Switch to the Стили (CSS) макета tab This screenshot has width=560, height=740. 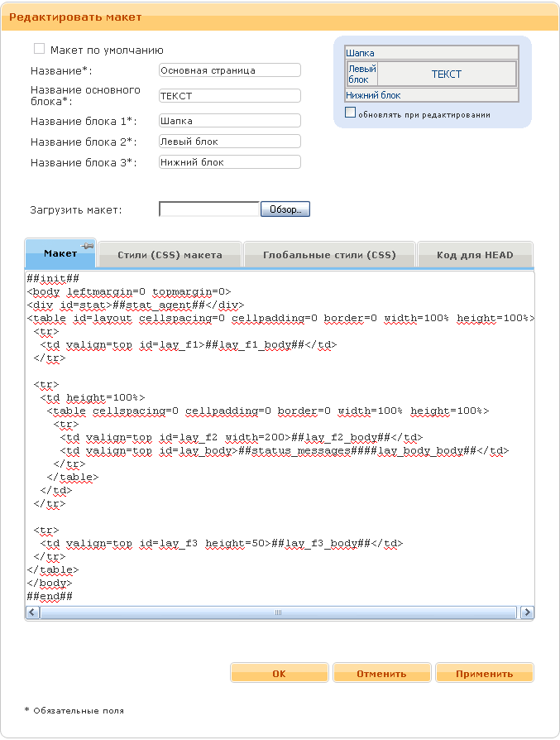170,255
